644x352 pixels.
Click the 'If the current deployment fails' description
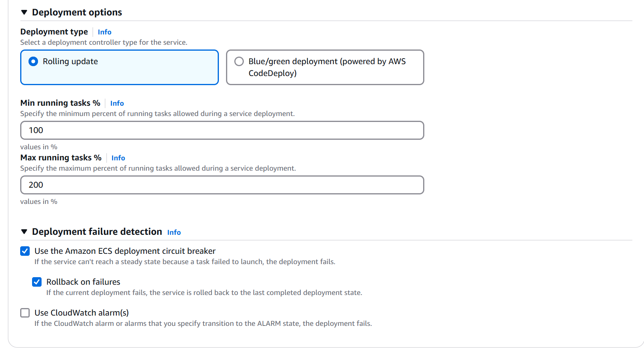pos(204,293)
